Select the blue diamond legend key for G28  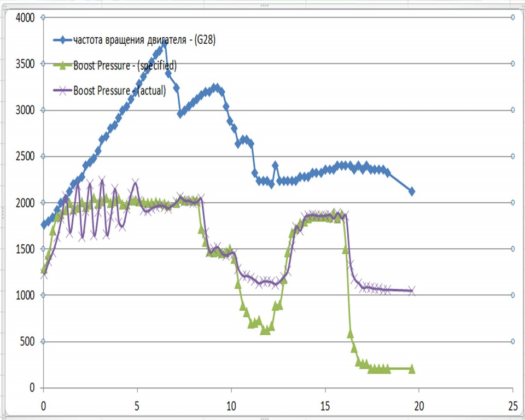point(62,40)
